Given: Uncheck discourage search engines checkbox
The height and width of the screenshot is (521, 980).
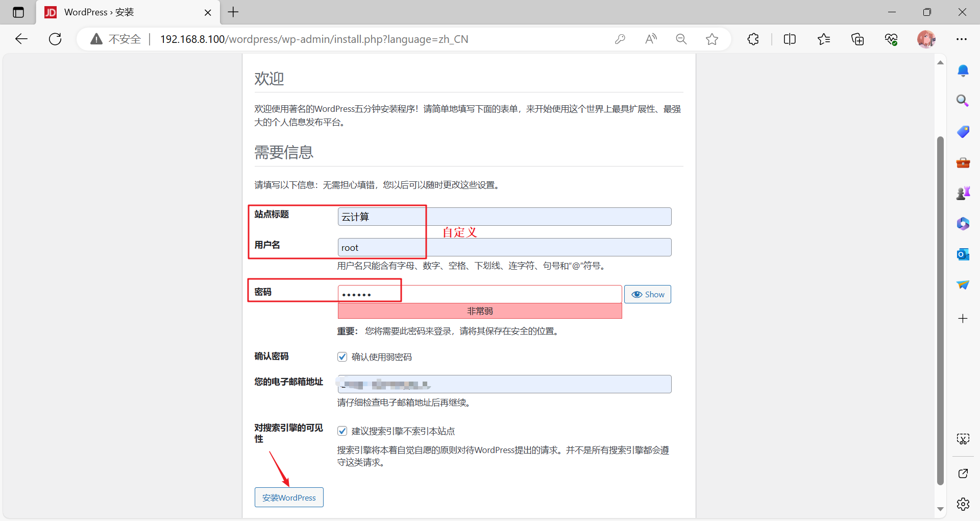Looking at the screenshot, I should coord(342,431).
